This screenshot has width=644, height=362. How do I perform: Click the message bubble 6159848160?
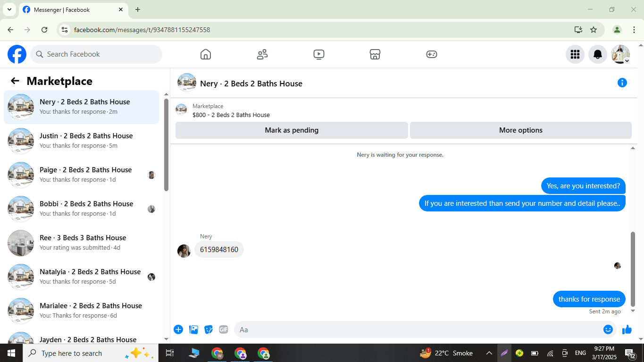pos(219,249)
